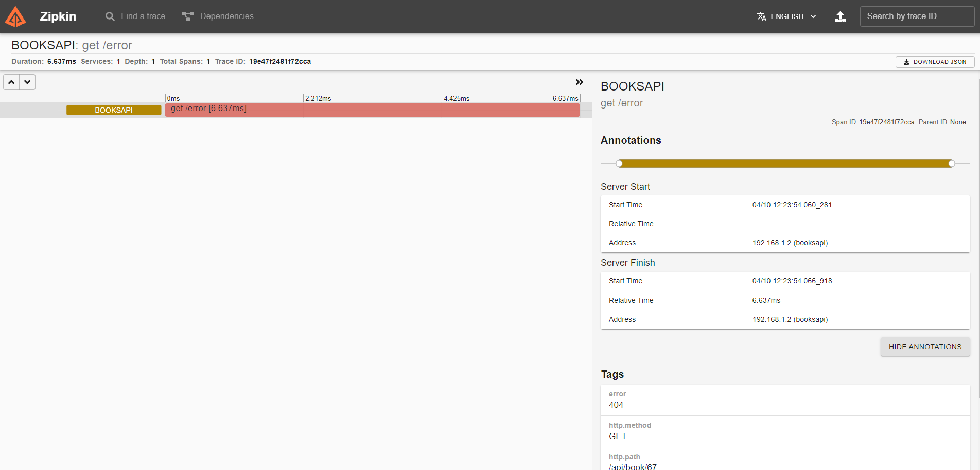Collapse the detail panel with double-chevron icon
The height and width of the screenshot is (470, 980).
[x=580, y=82]
